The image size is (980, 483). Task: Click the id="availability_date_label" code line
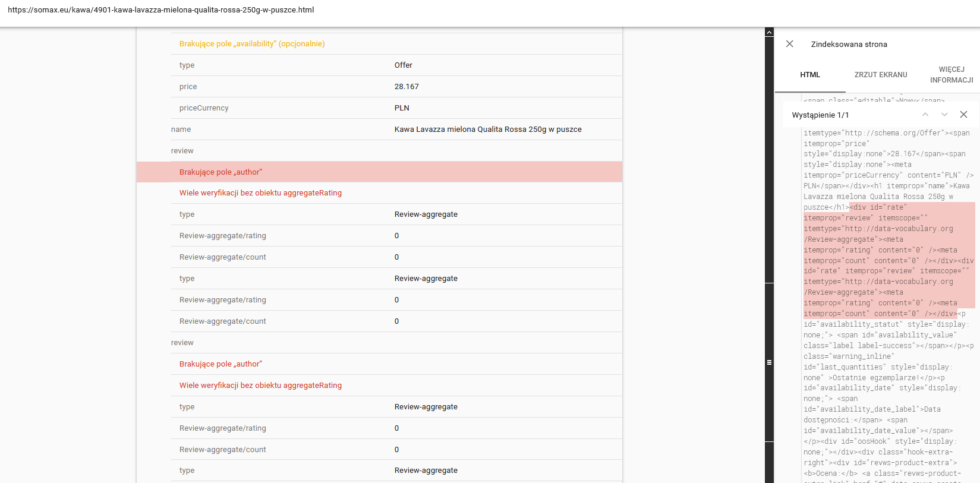click(x=872, y=409)
